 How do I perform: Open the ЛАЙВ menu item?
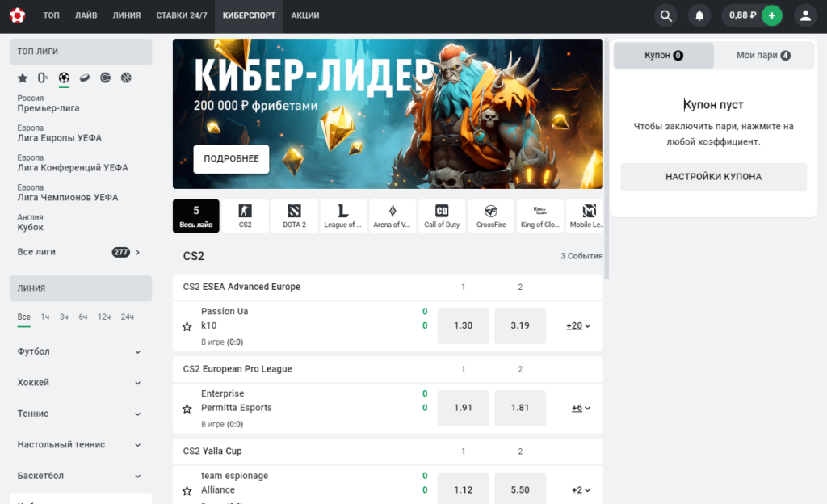click(86, 15)
